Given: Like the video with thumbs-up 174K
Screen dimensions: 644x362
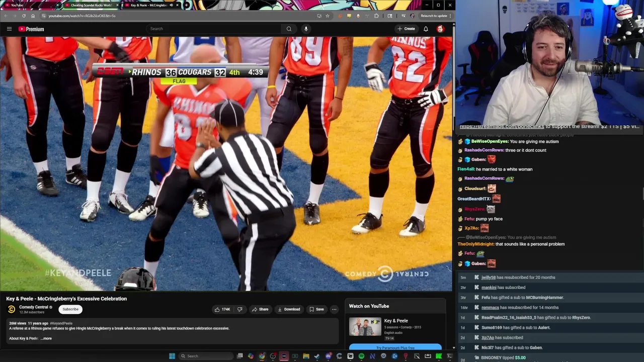Looking at the screenshot, I should pos(222,309).
